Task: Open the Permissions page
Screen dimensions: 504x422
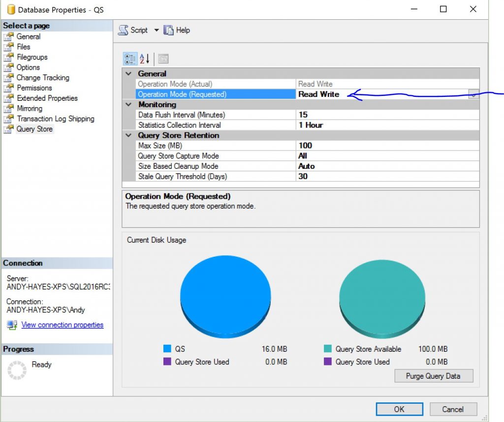Action: click(x=35, y=88)
